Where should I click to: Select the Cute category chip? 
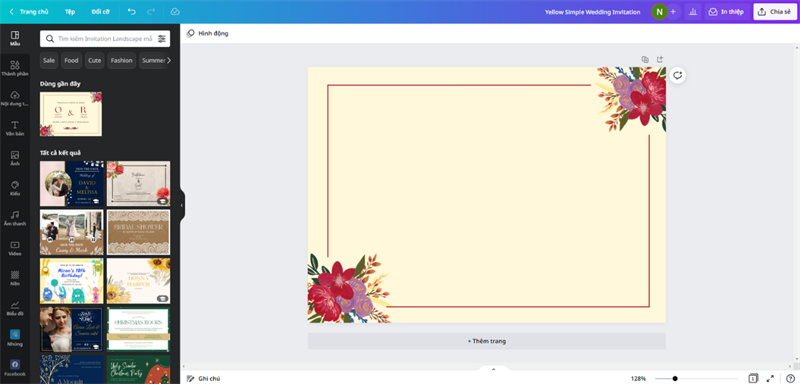tap(94, 60)
